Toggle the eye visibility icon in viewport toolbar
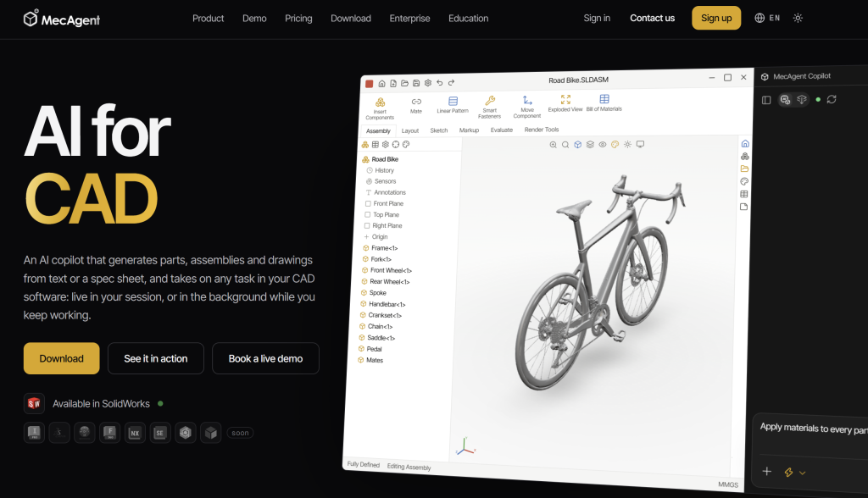The image size is (868, 498). 603,145
